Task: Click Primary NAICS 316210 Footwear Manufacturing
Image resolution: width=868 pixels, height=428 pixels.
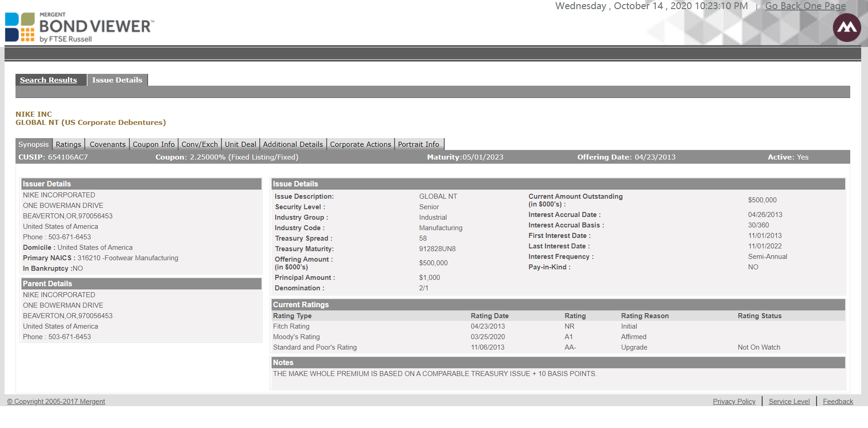Action: click(x=101, y=258)
